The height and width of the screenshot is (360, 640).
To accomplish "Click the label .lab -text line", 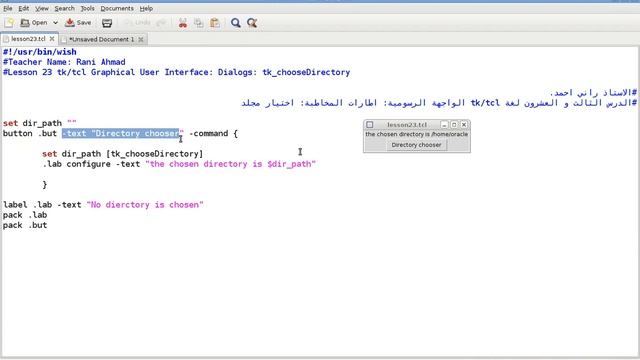I will (103, 204).
